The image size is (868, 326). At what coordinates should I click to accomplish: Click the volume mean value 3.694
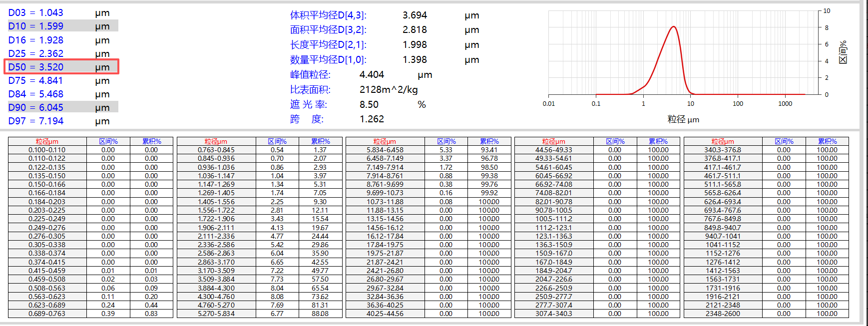tap(415, 15)
